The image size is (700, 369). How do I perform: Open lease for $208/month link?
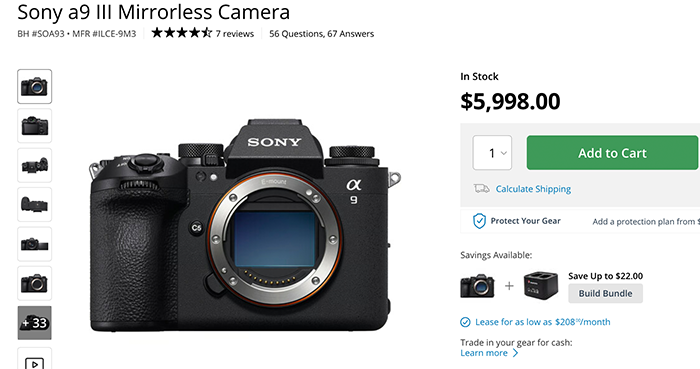coord(542,322)
